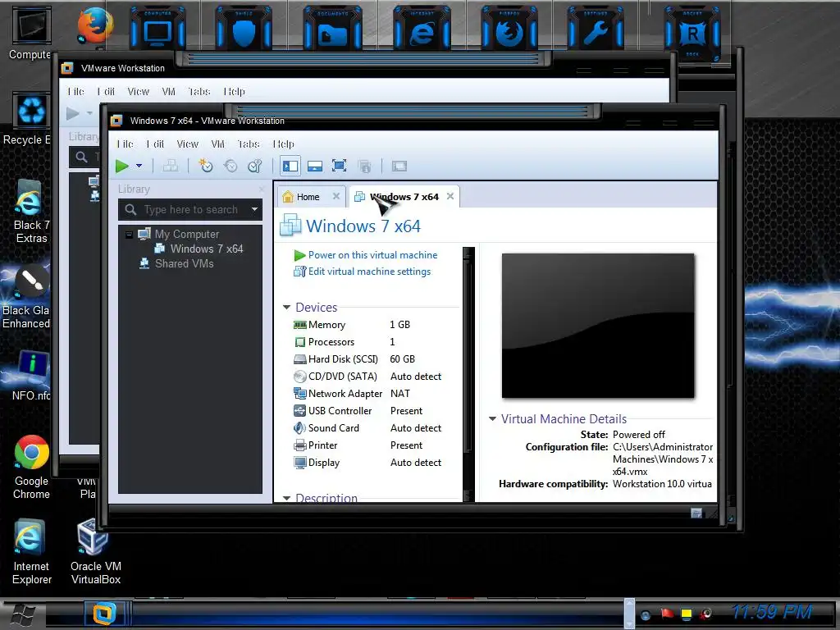Collapse Virtual Machine Details section
840x630 pixels.
pos(492,419)
